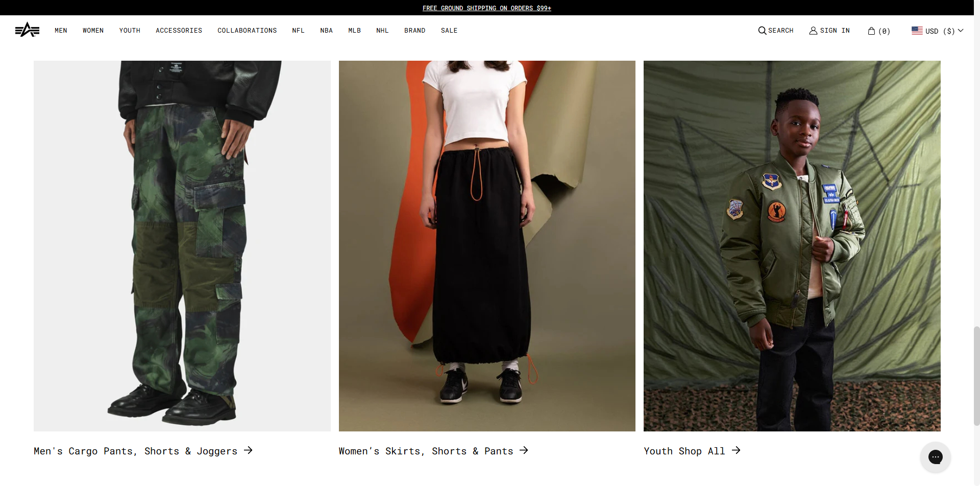
Task: Expand the Accessories menu
Action: [179, 31]
